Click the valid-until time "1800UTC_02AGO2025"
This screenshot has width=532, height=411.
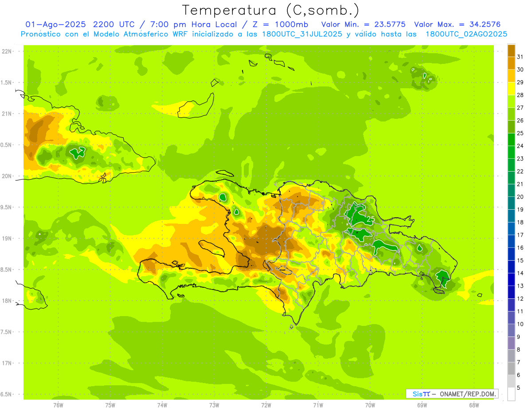pos(466,34)
